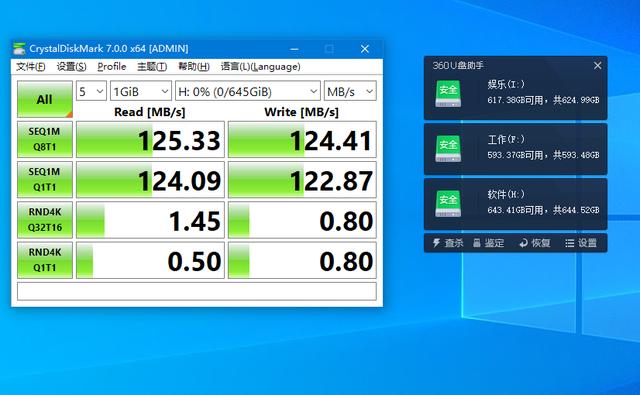
Task: Click the Write [MB/s] column header
Action: [x=302, y=112]
